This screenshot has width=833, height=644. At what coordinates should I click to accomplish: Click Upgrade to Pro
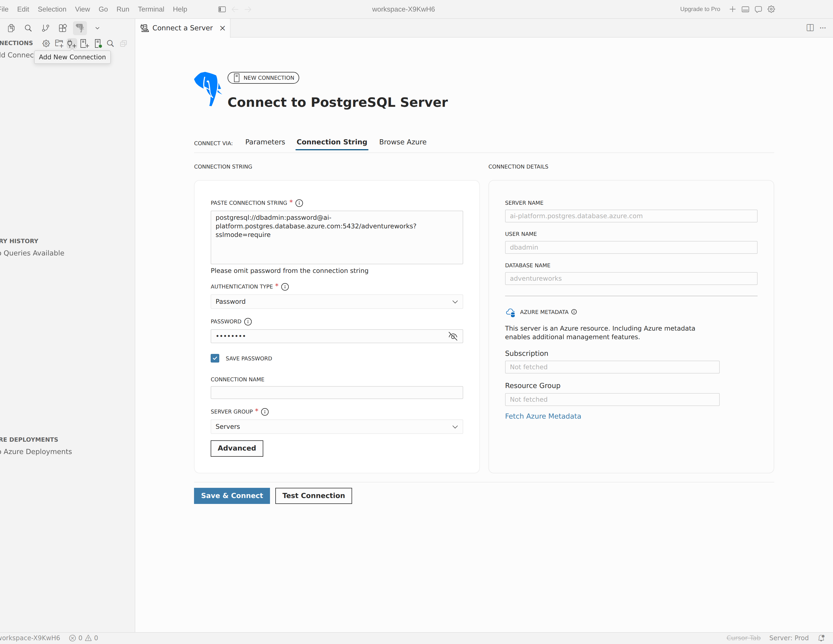coord(700,9)
